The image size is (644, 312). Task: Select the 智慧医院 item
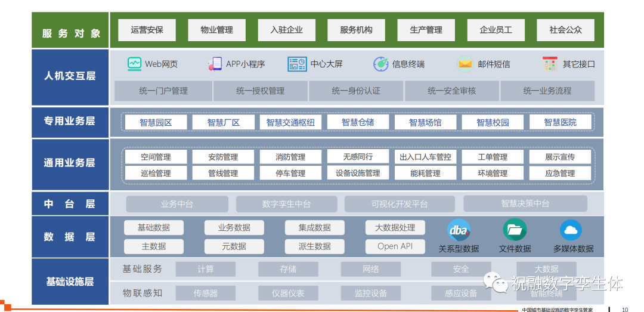coord(560,122)
